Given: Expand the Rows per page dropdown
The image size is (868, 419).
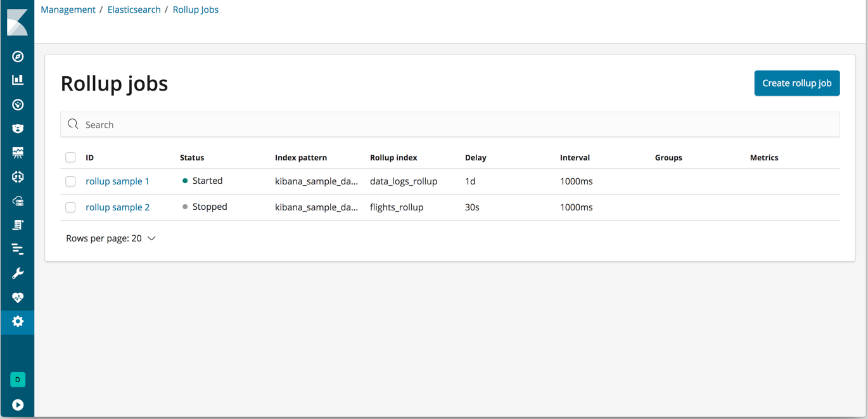Looking at the screenshot, I should tap(111, 238).
